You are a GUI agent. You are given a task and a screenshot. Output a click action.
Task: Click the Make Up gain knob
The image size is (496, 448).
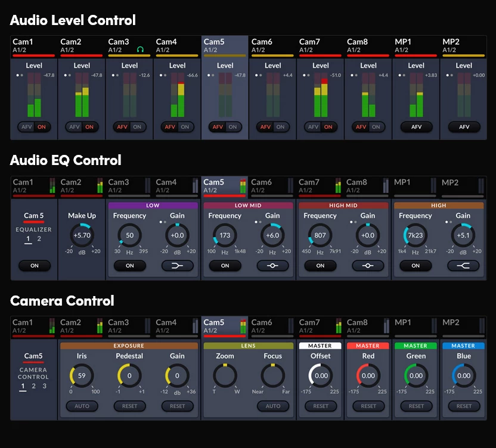coord(82,236)
